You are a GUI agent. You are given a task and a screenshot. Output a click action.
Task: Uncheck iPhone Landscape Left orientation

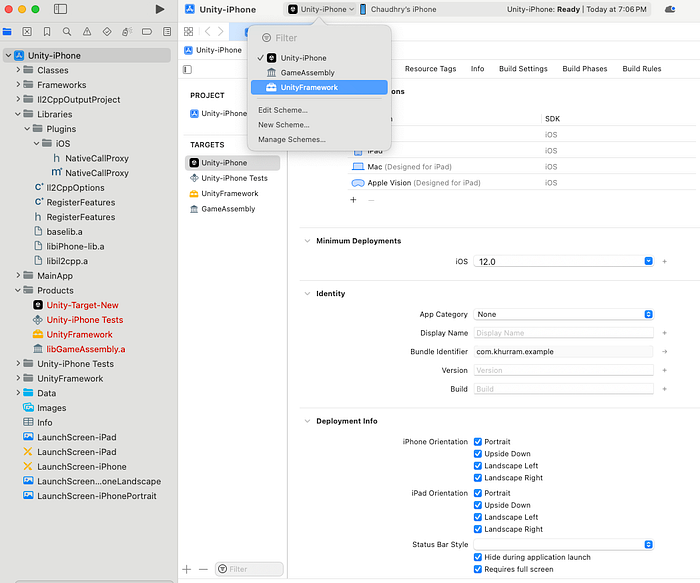[x=478, y=466]
